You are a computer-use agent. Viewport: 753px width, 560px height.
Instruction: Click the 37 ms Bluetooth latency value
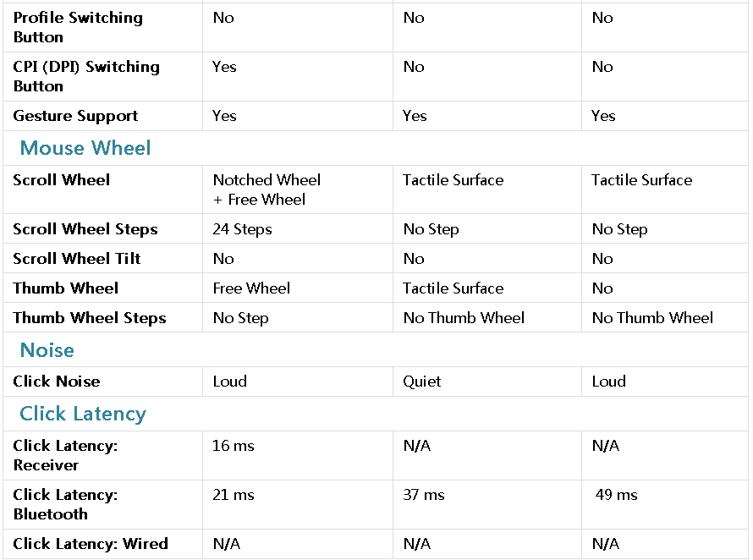pos(424,495)
